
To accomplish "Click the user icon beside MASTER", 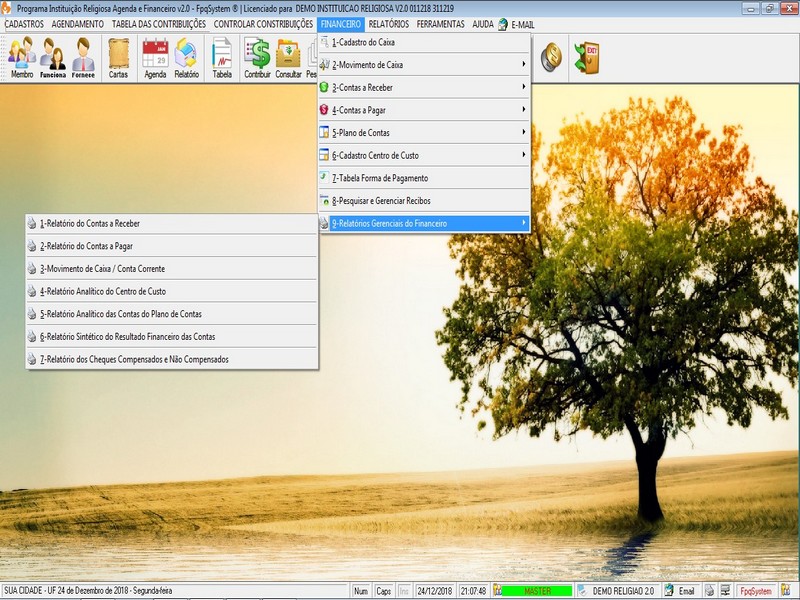I will (496, 591).
